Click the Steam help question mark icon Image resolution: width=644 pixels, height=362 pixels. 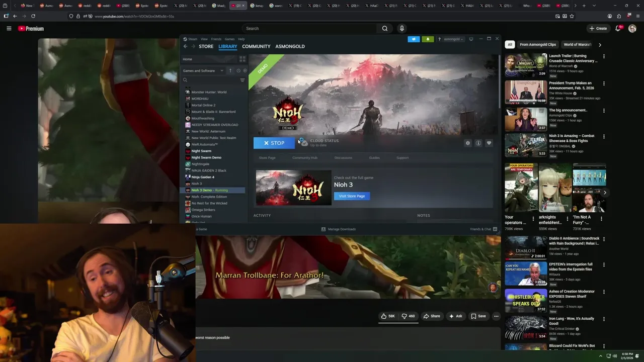tap(439, 39)
